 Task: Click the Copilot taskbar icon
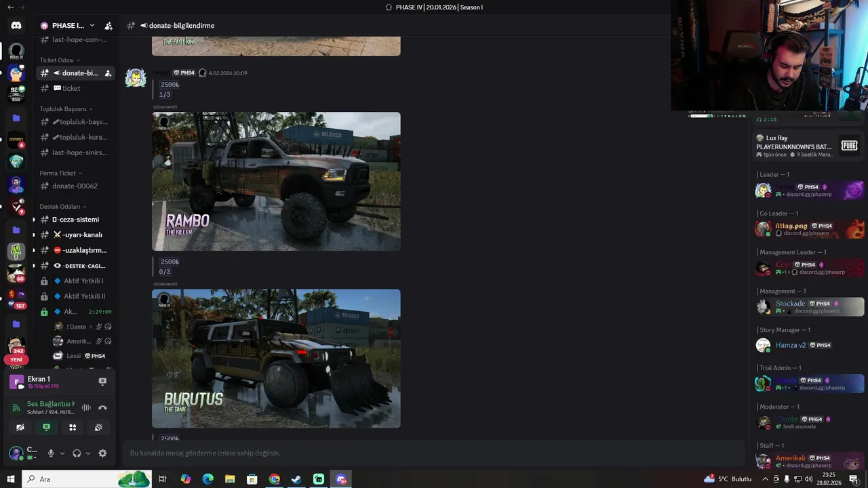185,479
